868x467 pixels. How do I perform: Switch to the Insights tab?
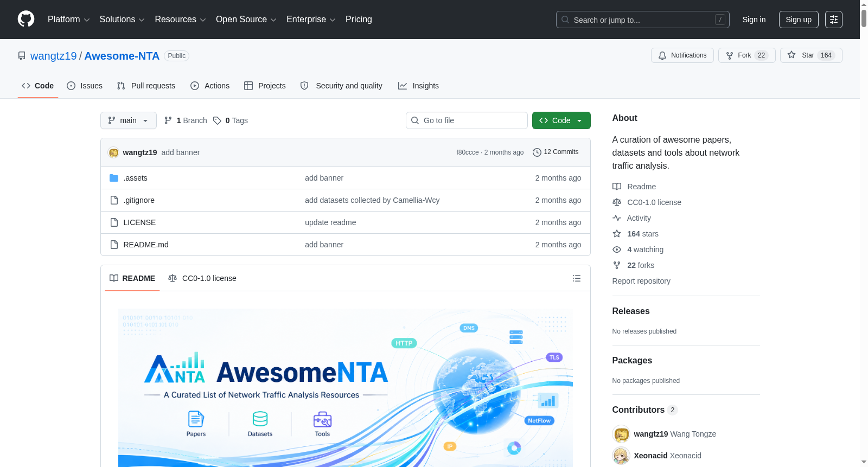418,86
